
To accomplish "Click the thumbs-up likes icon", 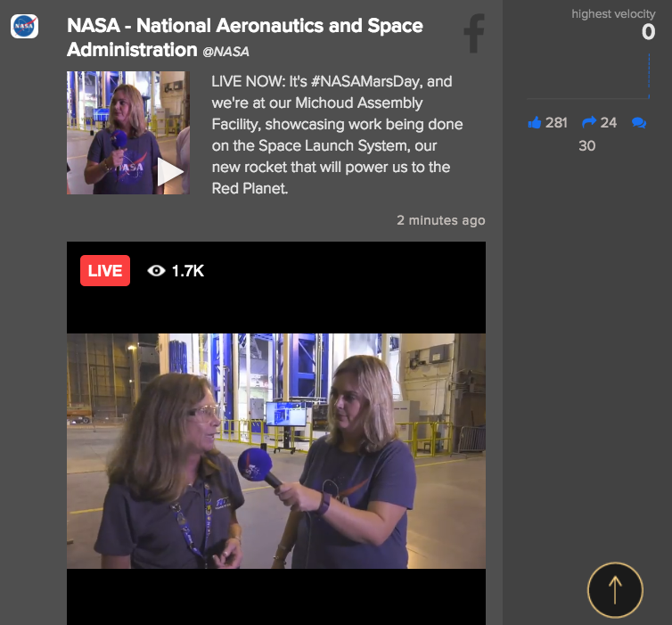I will (535, 123).
